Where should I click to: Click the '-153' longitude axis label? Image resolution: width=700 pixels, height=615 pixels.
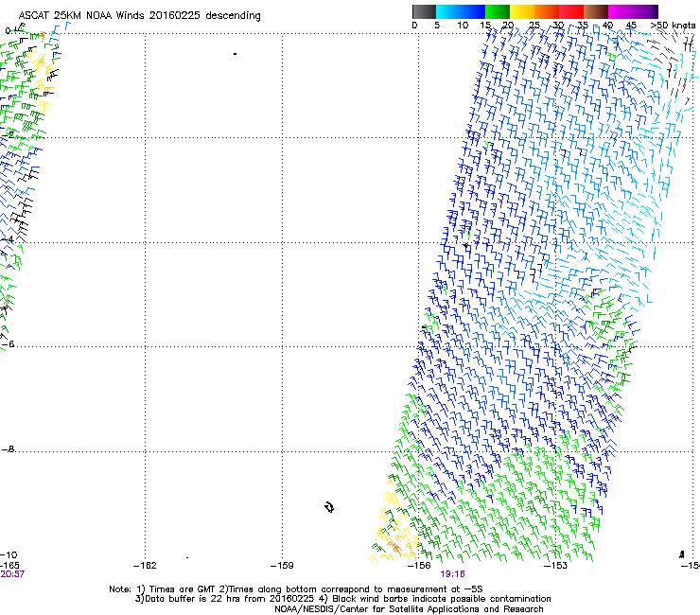pos(556,566)
